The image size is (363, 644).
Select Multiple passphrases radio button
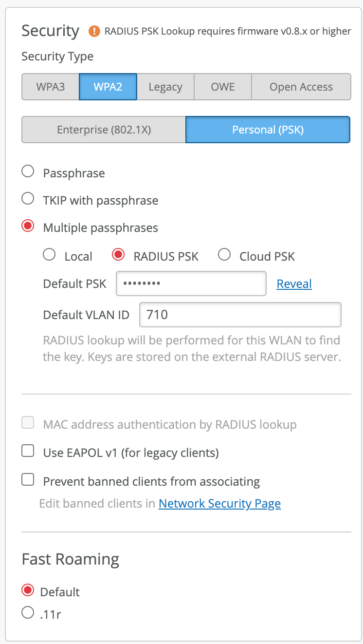click(x=28, y=226)
